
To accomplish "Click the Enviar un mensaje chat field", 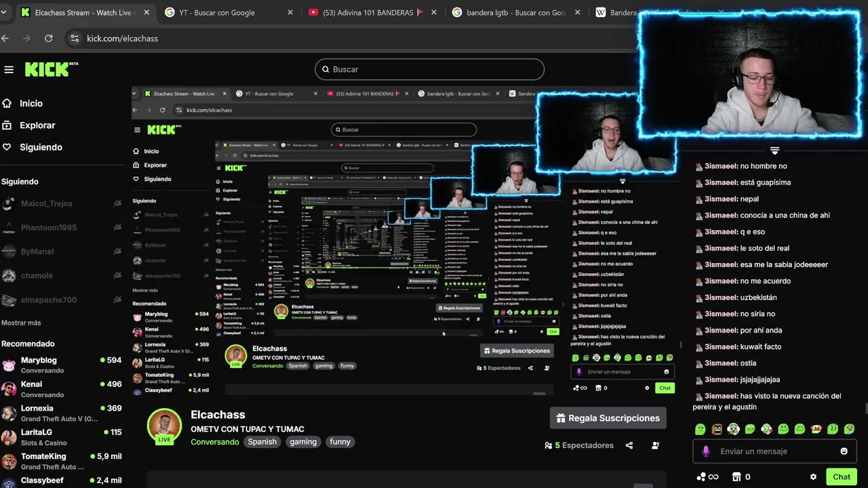I will point(774,451).
